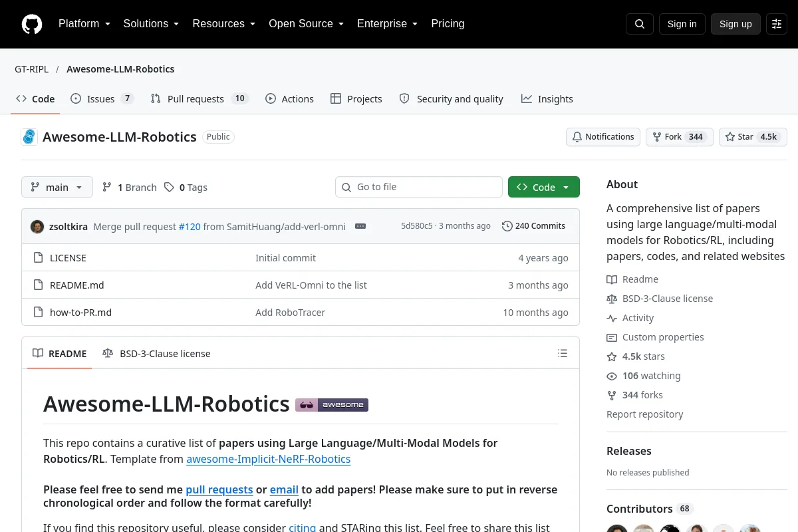Open the awesome-Implicit-NeRF-Robotics link
Screen dimensions: 798x532
point(268,459)
